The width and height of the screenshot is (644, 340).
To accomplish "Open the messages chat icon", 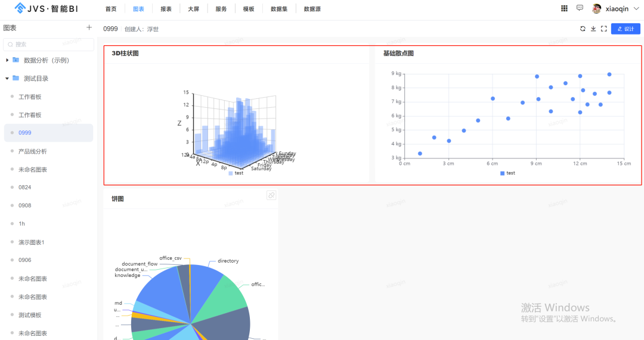I will [580, 8].
